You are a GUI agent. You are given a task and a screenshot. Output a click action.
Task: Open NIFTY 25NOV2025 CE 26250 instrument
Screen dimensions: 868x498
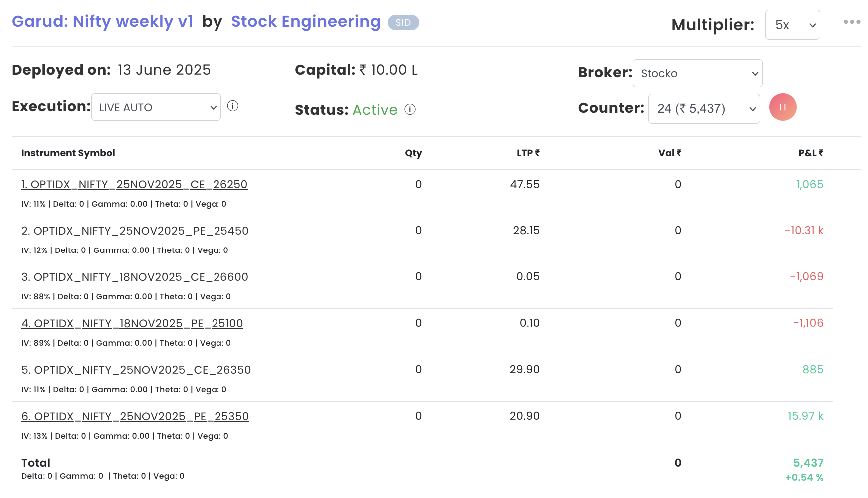pos(134,185)
